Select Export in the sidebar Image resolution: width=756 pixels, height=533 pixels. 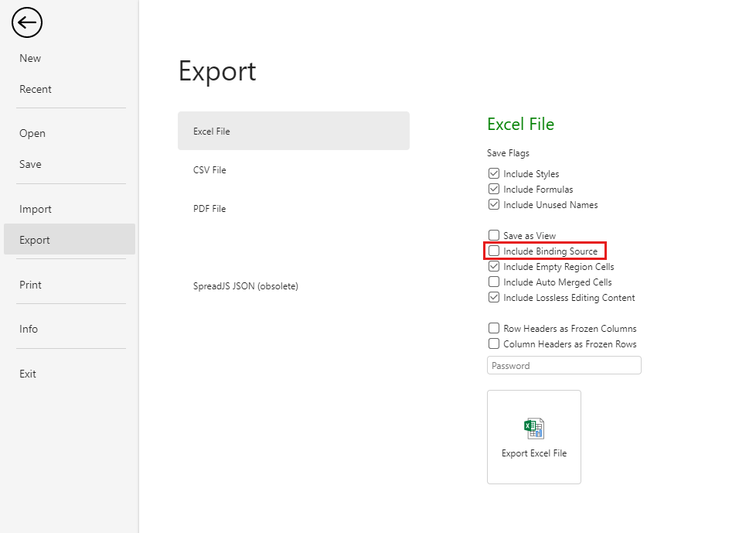(x=70, y=239)
